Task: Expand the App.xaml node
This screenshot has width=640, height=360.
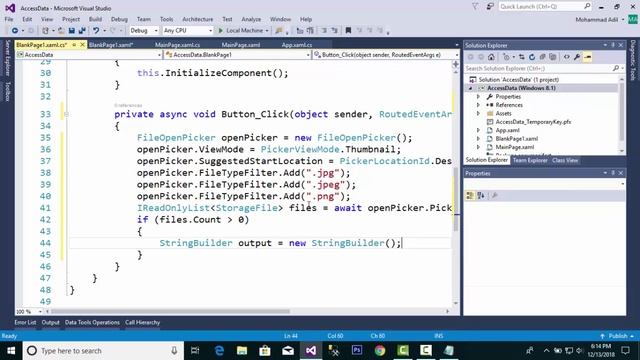Action: coord(478,130)
